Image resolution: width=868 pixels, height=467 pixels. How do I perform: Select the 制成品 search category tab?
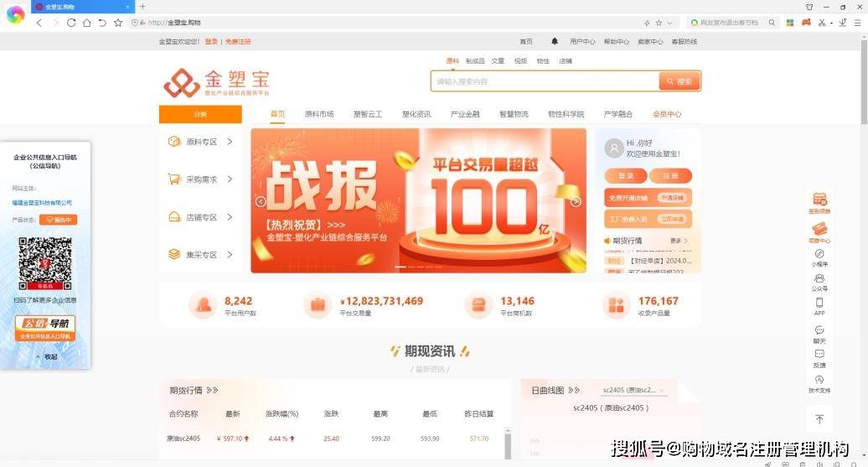[x=475, y=61]
